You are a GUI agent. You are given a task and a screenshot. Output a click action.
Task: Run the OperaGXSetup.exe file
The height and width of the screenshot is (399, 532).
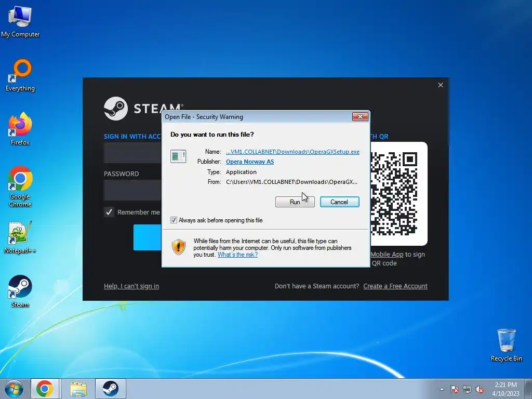[x=295, y=202]
